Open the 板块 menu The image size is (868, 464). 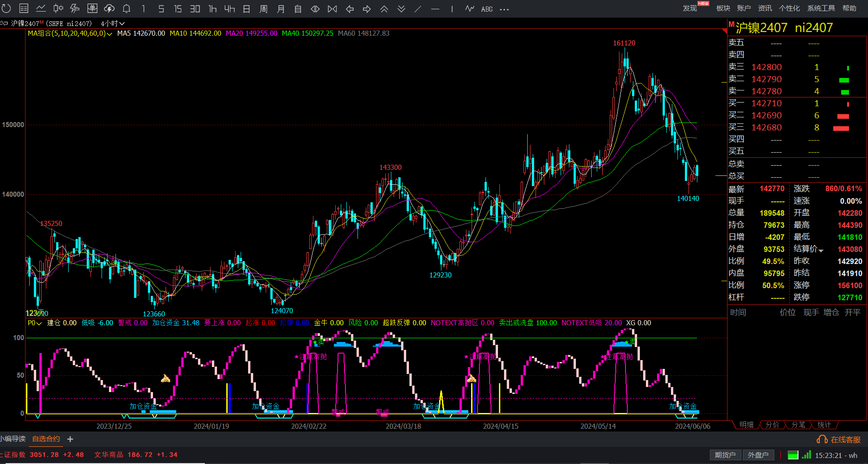pos(723,8)
